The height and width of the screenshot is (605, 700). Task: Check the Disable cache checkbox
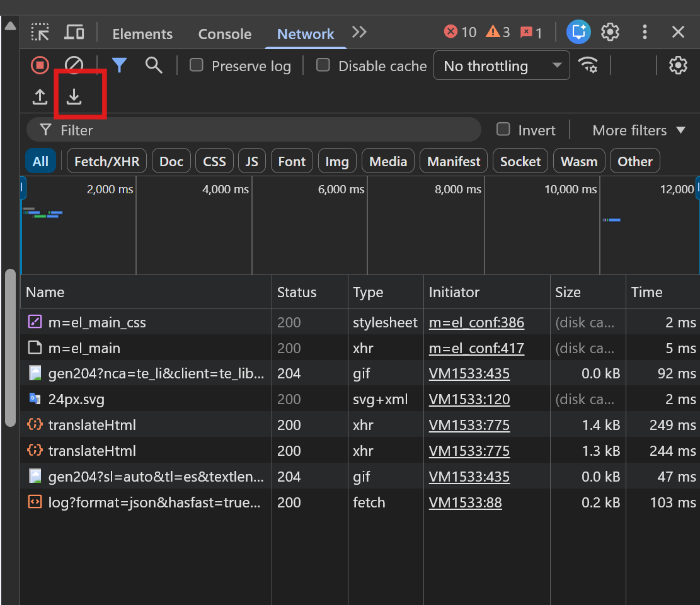point(323,65)
